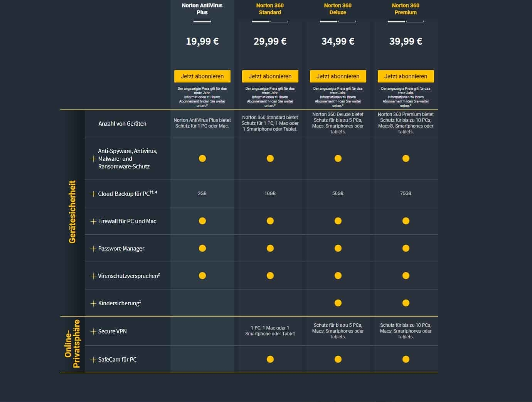532x402 pixels.
Task: Click the Firewall dot under 360 Standard
Action: click(x=270, y=221)
